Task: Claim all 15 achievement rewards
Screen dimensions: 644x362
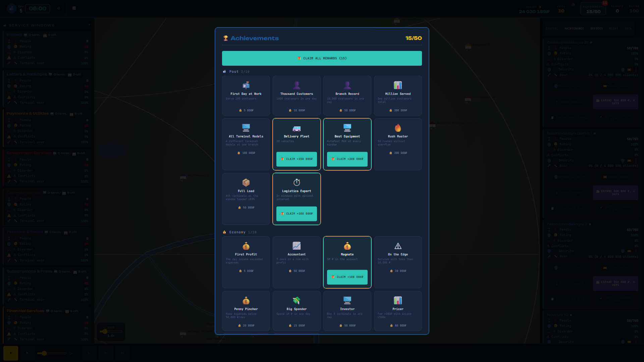Action: click(322, 58)
